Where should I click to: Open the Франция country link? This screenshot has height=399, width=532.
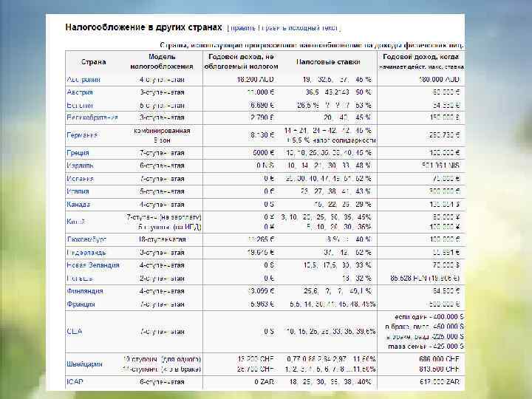[81, 304]
